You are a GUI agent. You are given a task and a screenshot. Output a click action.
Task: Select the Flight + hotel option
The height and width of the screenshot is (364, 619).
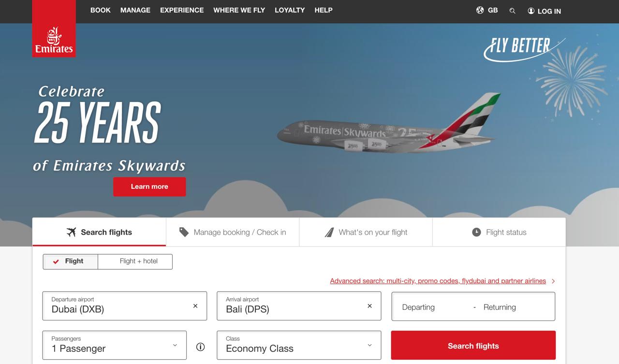(x=135, y=261)
